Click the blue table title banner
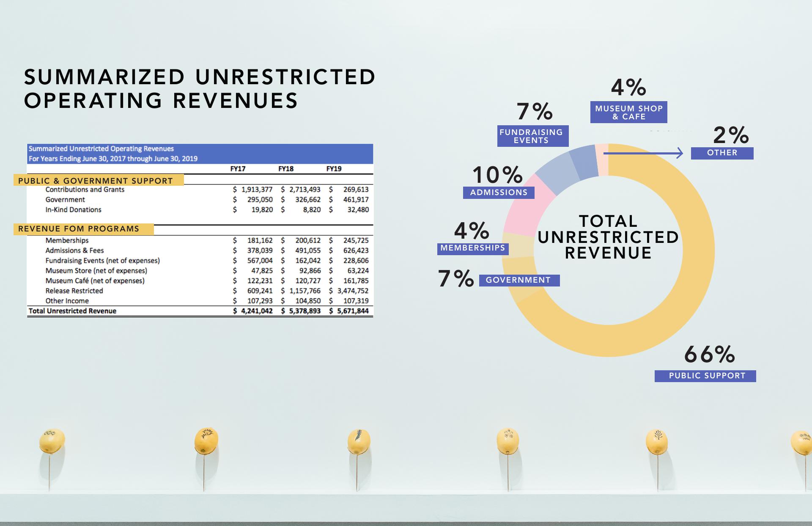Viewport: 812px width, 526px height. 200,154
